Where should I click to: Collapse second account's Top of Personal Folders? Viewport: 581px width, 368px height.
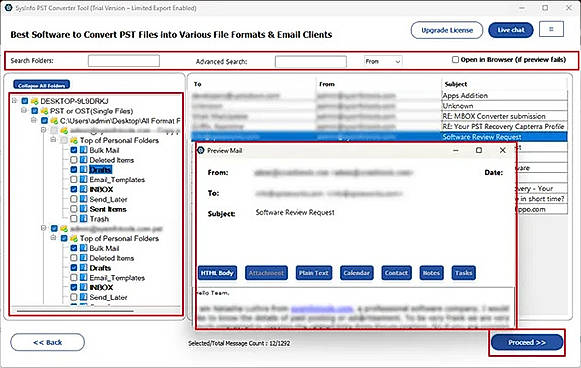click(53, 238)
